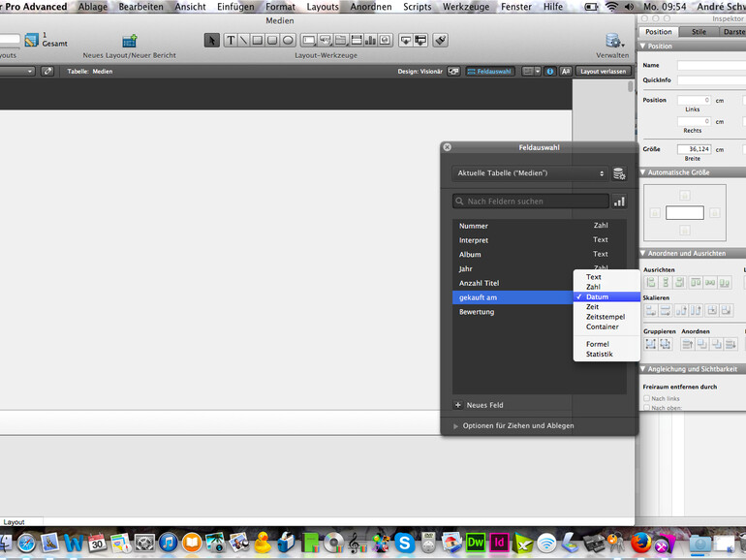Click Neues Layout/Neuer Bericht icon
The width and height of the screenshot is (746, 560).
[130, 41]
